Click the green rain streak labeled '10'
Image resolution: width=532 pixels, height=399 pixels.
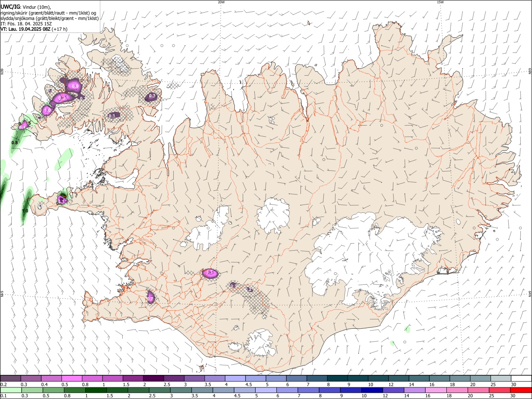point(26,206)
